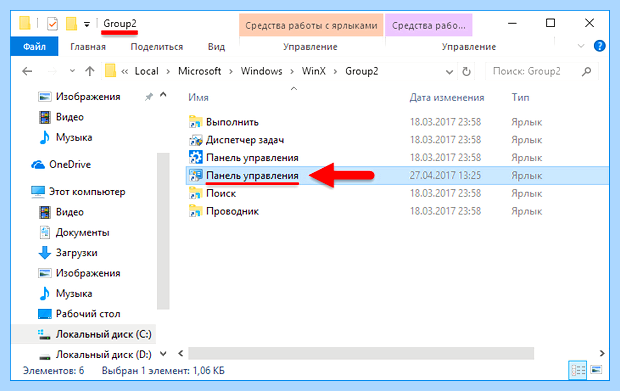Click Group2 in the address breadcrumb
The width and height of the screenshot is (620, 391).
coord(362,71)
